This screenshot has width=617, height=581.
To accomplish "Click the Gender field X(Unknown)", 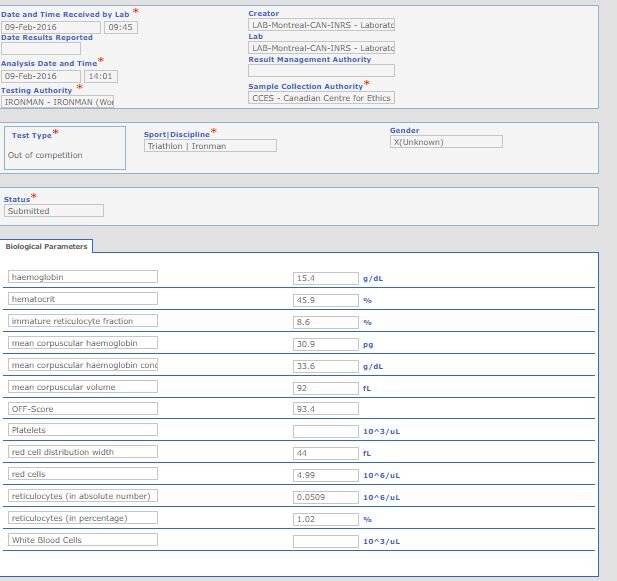I will [x=446, y=142].
